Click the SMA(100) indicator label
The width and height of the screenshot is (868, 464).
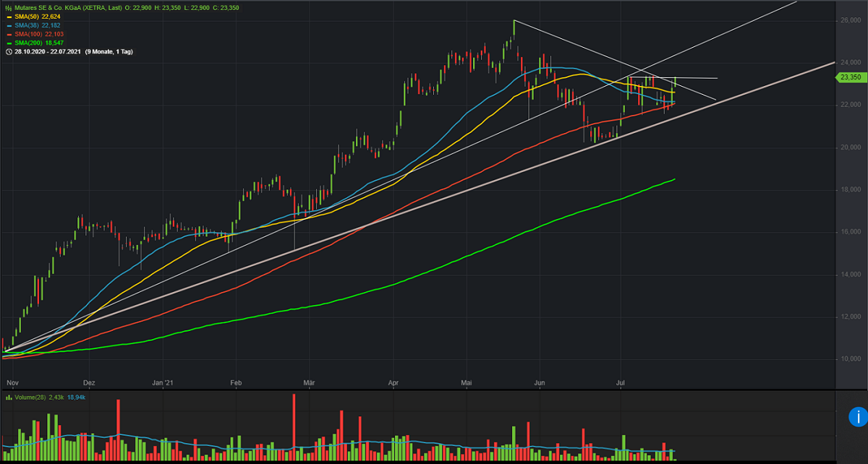point(29,34)
